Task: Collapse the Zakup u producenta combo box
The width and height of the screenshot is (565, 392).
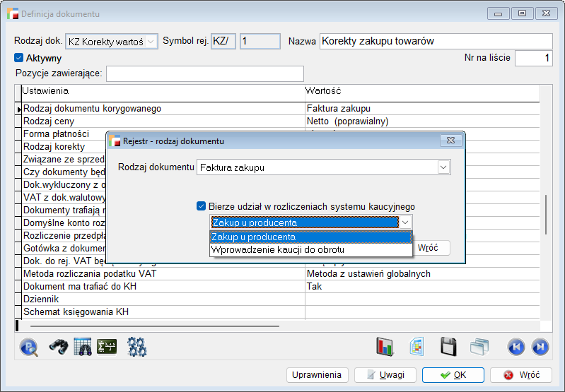Action: [x=405, y=222]
